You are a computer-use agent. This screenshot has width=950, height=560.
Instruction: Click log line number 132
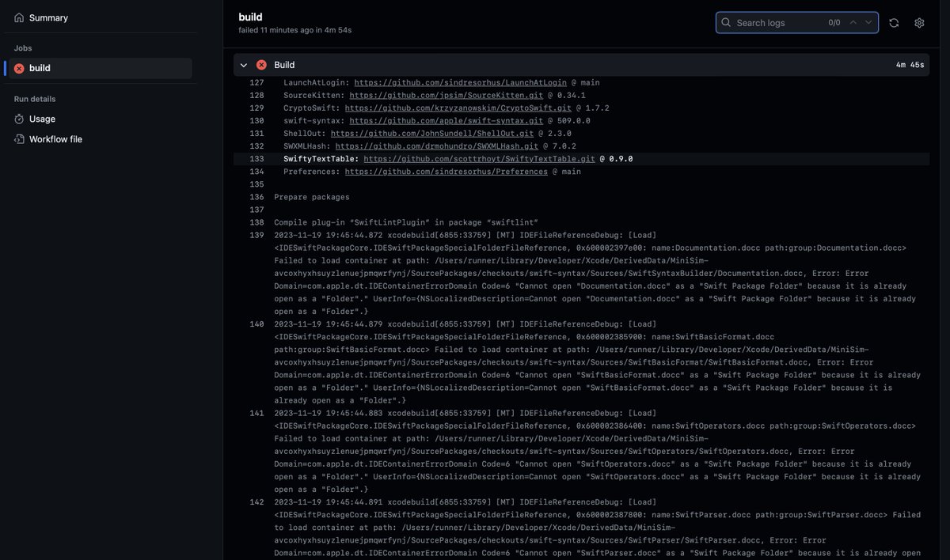click(x=256, y=146)
